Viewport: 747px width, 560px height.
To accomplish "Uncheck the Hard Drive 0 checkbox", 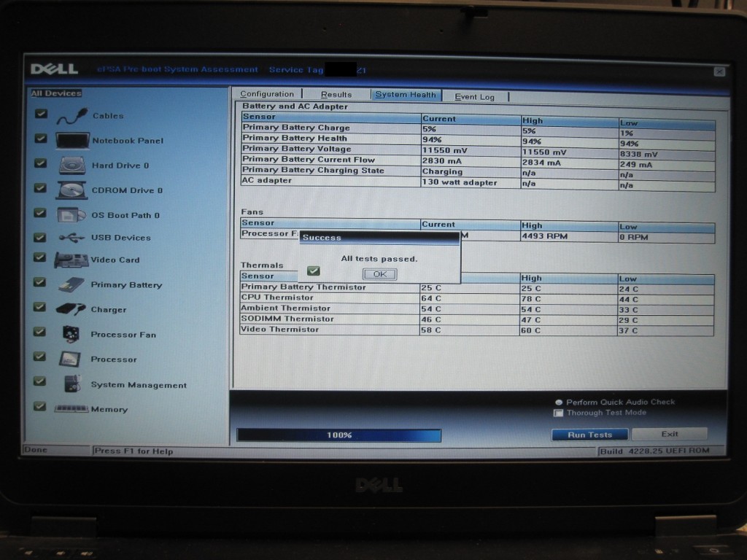I will point(41,163).
